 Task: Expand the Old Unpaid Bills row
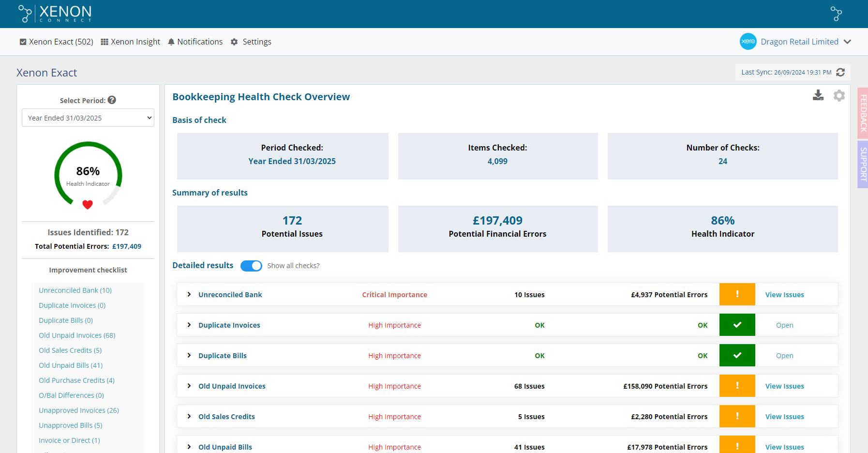[189, 447]
